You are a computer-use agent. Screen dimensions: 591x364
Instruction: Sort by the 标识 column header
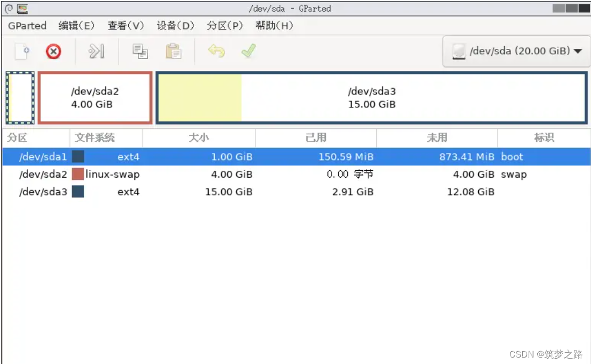click(544, 138)
